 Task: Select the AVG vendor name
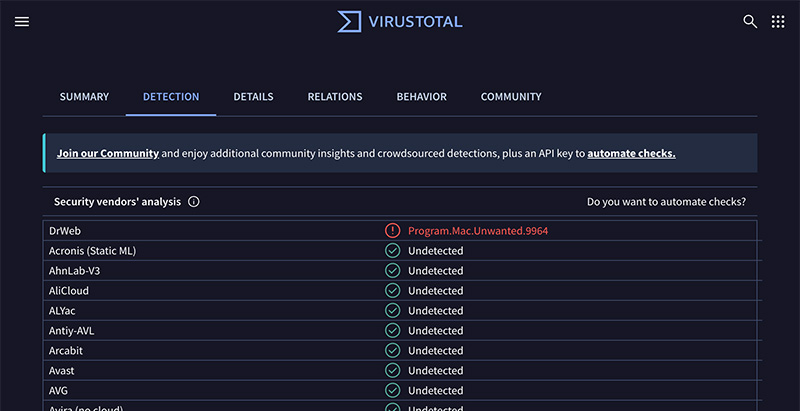[58, 391]
